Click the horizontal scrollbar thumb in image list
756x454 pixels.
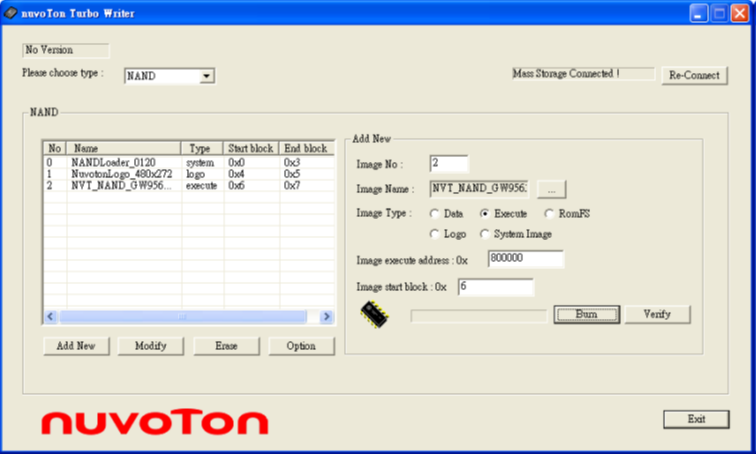[x=182, y=317]
